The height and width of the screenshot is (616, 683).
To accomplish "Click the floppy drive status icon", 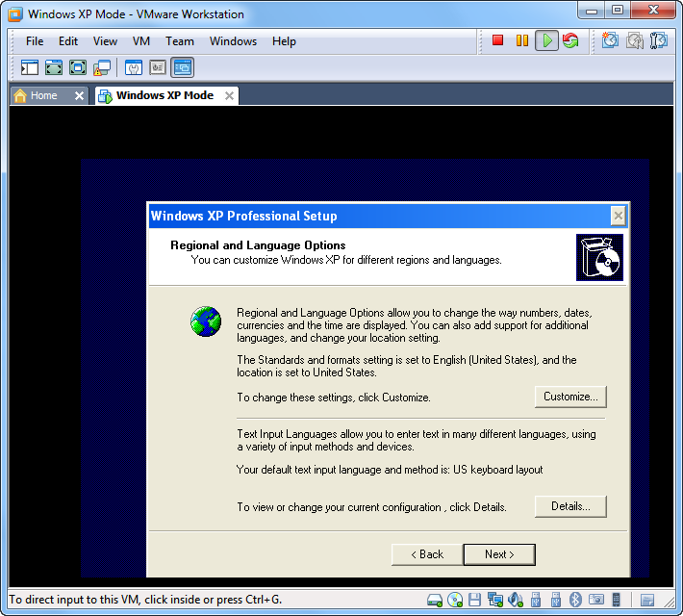I will [x=475, y=601].
